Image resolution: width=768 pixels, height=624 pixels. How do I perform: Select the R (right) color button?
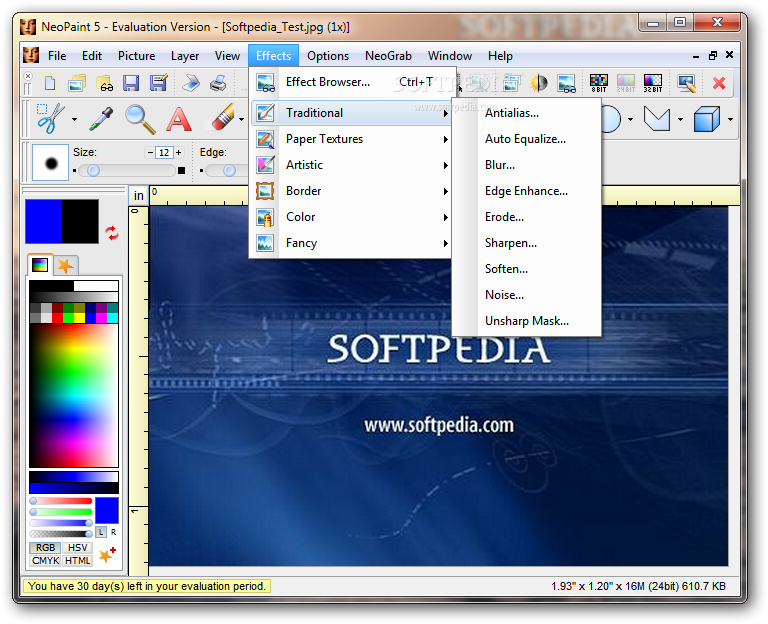pyautogui.click(x=114, y=532)
